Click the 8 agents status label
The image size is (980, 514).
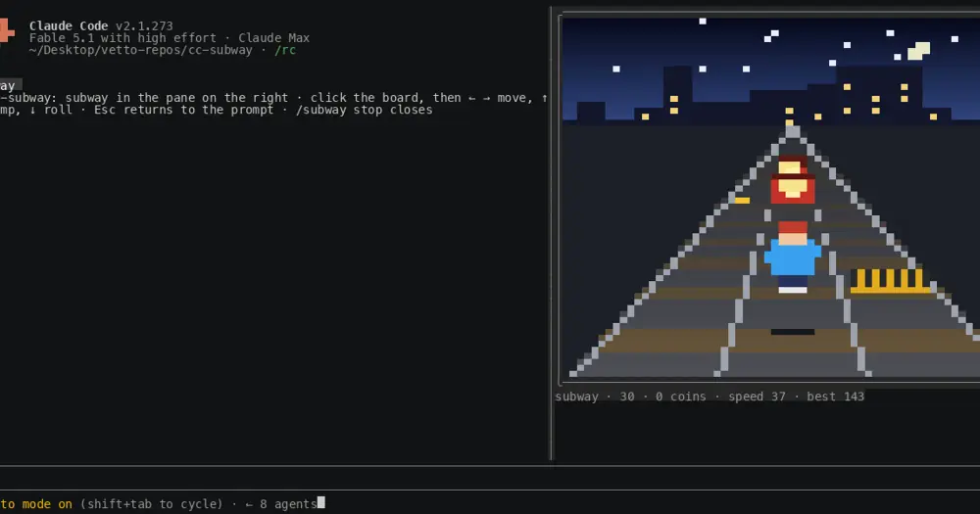pyautogui.click(x=288, y=504)
